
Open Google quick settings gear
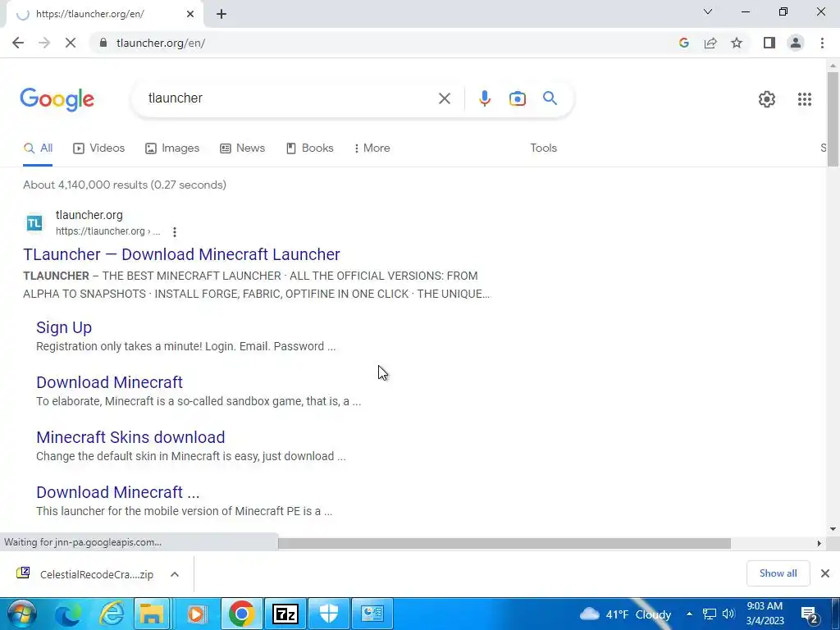(x=767, y=99)
